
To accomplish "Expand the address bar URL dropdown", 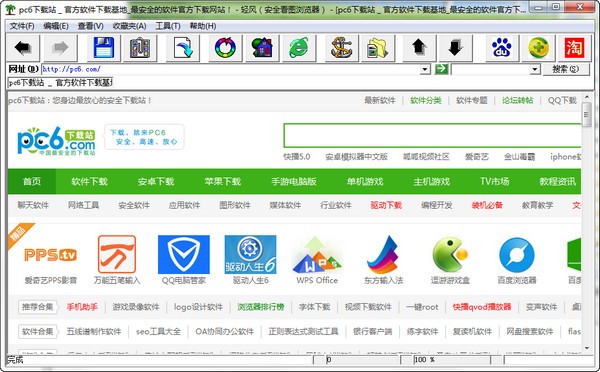I will pos(425,69).
